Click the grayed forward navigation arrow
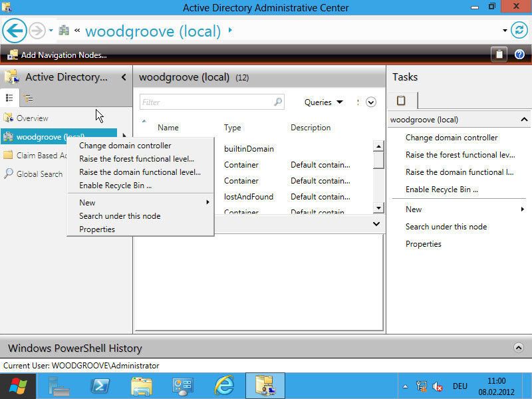This screenshot has width=532, height=399. pos(37,31)
